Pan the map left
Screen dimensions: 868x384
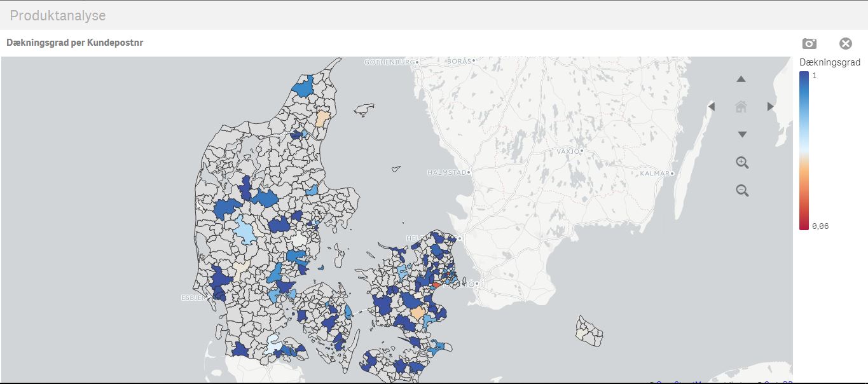tap(712, 107)
